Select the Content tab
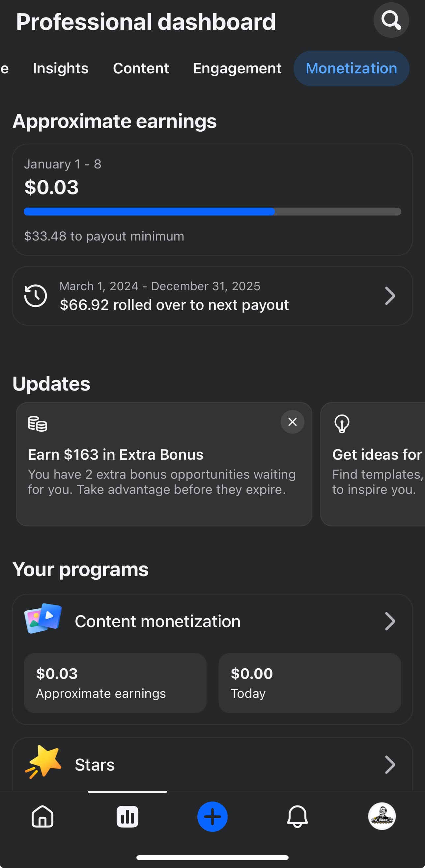Screen dimensions: 425x868 pos(141,68)
